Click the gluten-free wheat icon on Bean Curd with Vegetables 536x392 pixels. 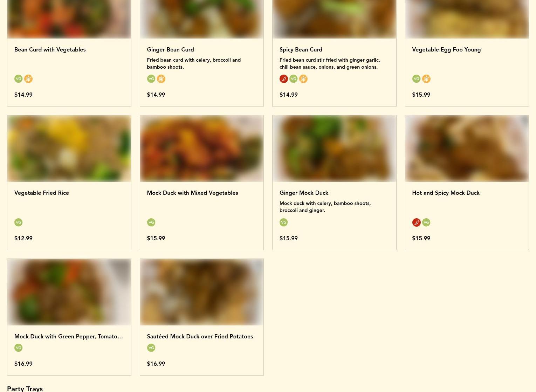(28, 79)
